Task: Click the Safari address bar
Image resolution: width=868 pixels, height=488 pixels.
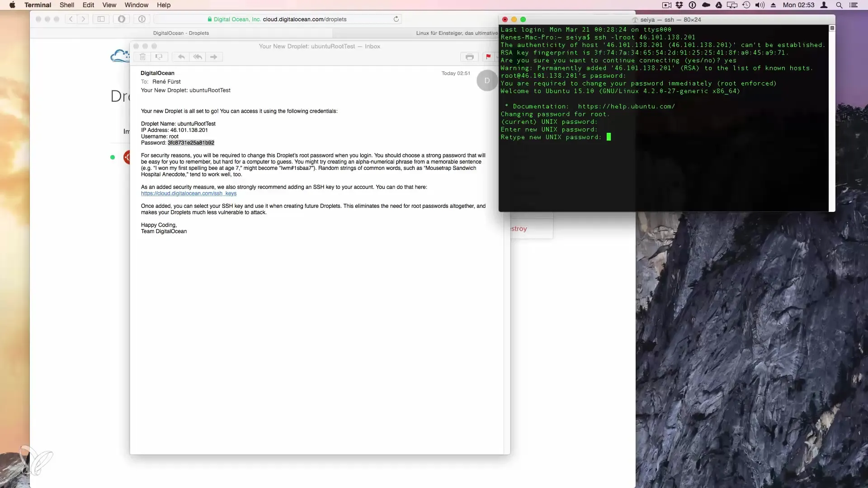Action: click(278, 19)
